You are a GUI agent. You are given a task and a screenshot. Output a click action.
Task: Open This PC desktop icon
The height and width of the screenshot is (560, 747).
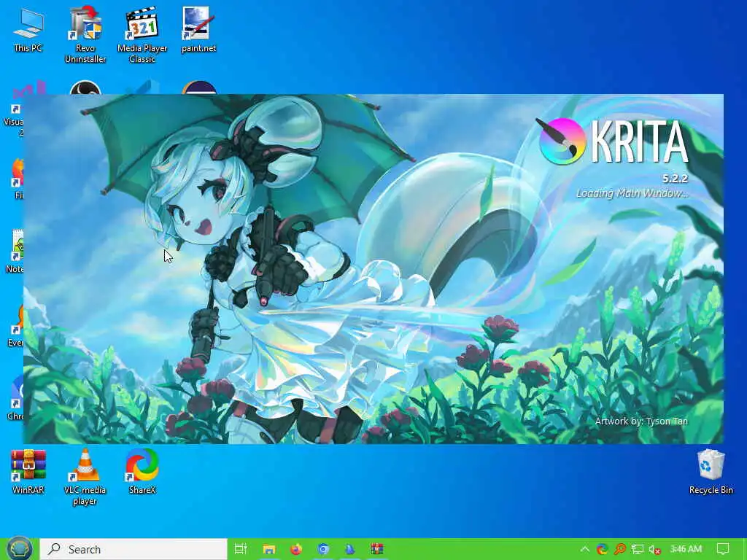pos(28,30)
